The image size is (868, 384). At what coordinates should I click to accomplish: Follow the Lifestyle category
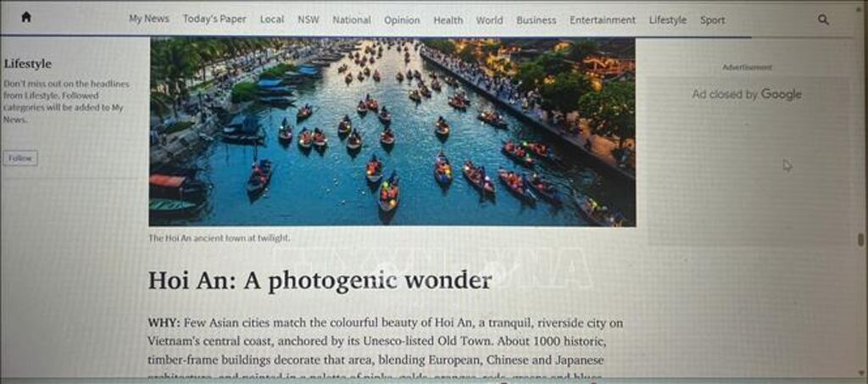[20, 159]
